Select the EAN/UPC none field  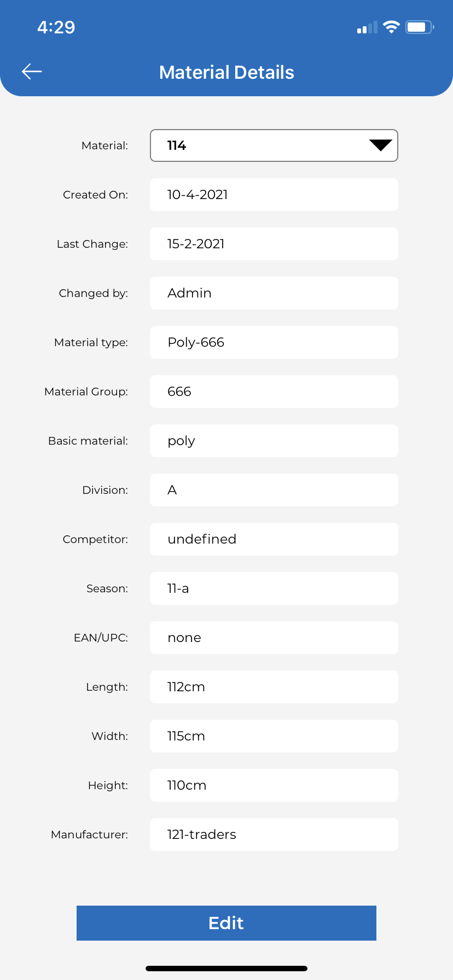pos(274,638)
